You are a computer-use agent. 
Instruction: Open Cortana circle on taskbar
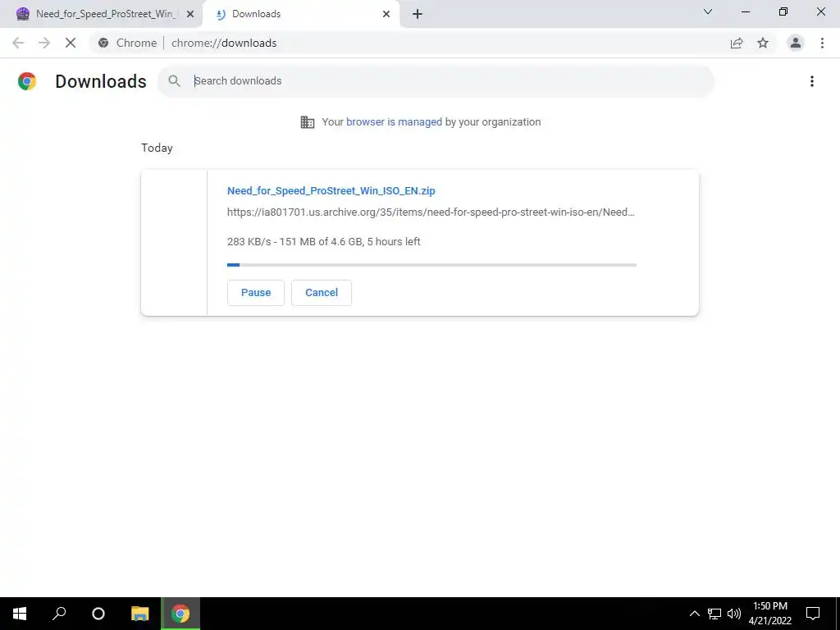98,614
